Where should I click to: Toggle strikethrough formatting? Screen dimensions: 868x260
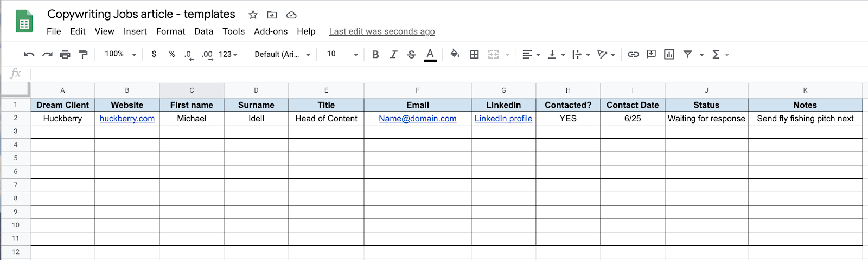tap(411, 54)
